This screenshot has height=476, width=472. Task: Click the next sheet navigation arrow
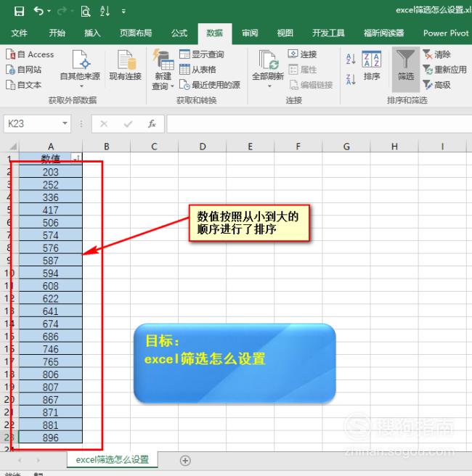coord(38,461)
